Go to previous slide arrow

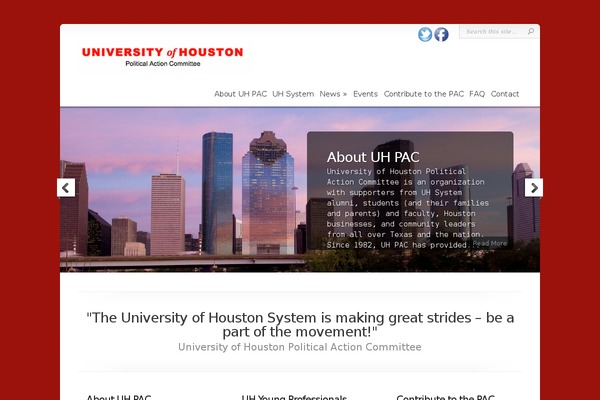66,188
